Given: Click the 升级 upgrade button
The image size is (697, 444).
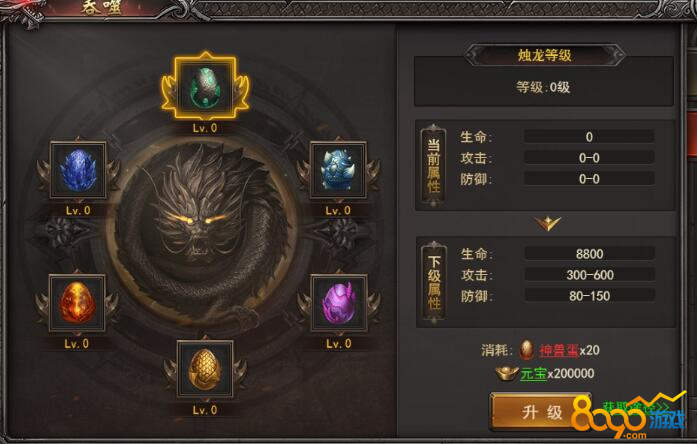Looking at the screenshot, I should coord(541,412).
